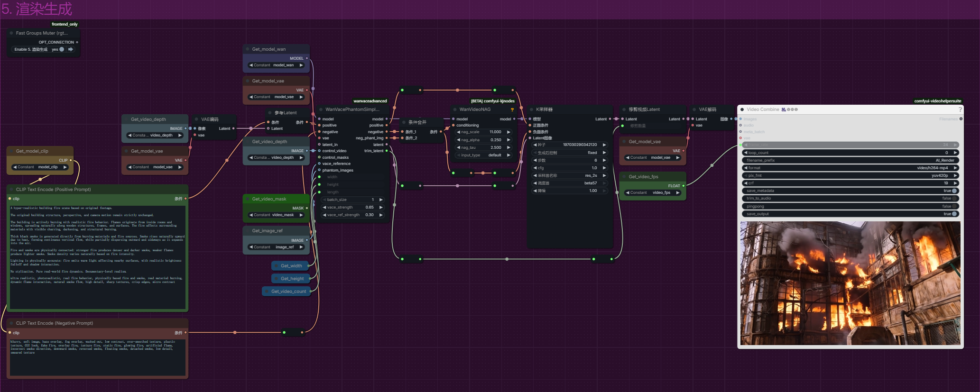Increase nag_scale with the right arrow
This screenshot has height=392, width=980.
508,132
